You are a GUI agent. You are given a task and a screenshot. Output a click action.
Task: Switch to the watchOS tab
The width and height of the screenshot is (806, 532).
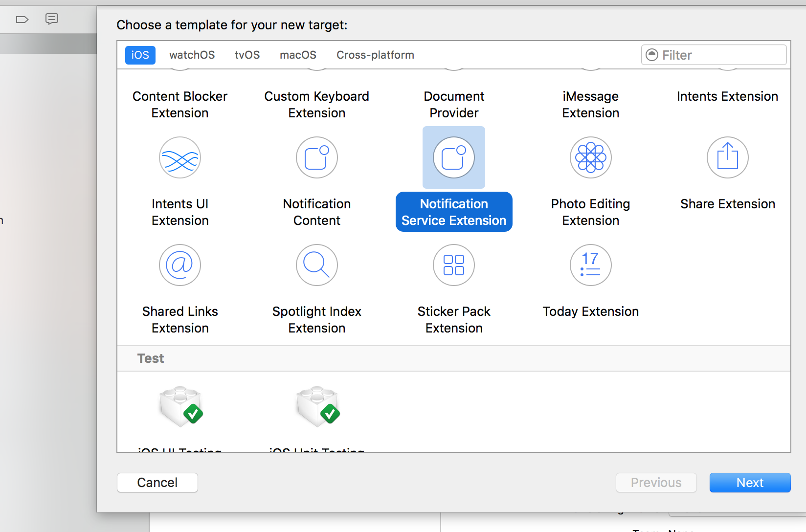click(x=192, y=55)
